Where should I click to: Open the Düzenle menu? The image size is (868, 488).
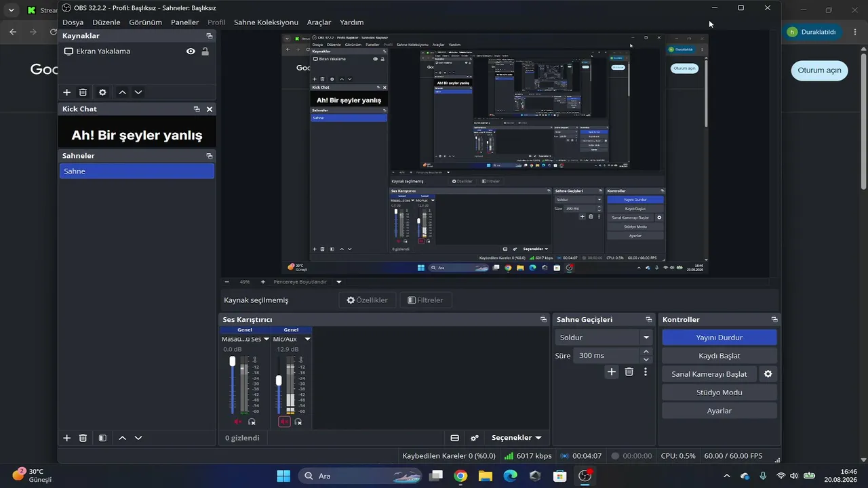[x=106, y=22]
